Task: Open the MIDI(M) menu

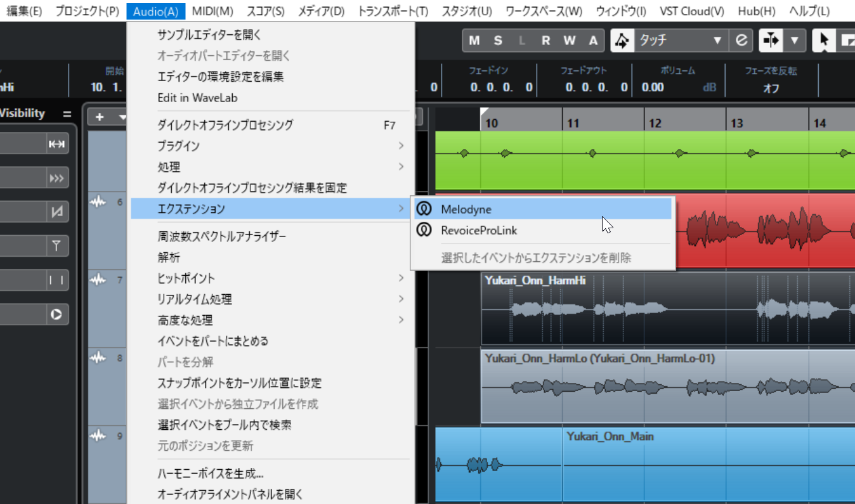Action: coord(212,11)
